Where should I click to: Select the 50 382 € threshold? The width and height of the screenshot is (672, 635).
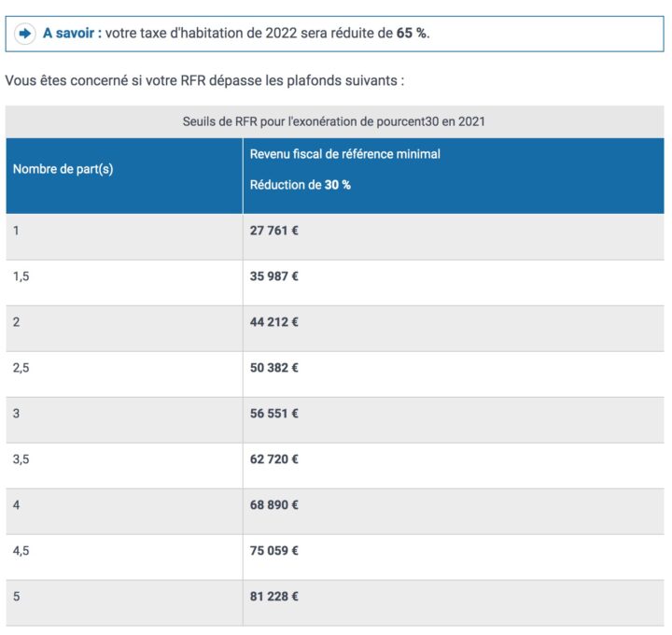pyautogui.click(x=273, y=368)
